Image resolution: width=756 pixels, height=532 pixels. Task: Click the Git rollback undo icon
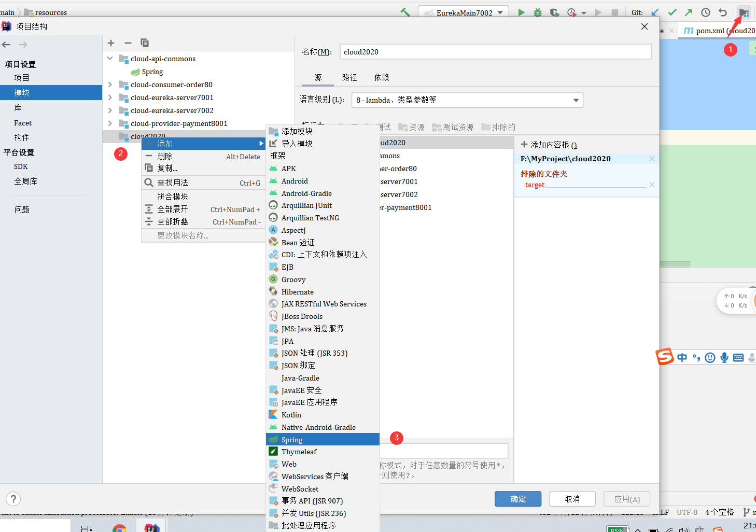(x=723, y=12)
